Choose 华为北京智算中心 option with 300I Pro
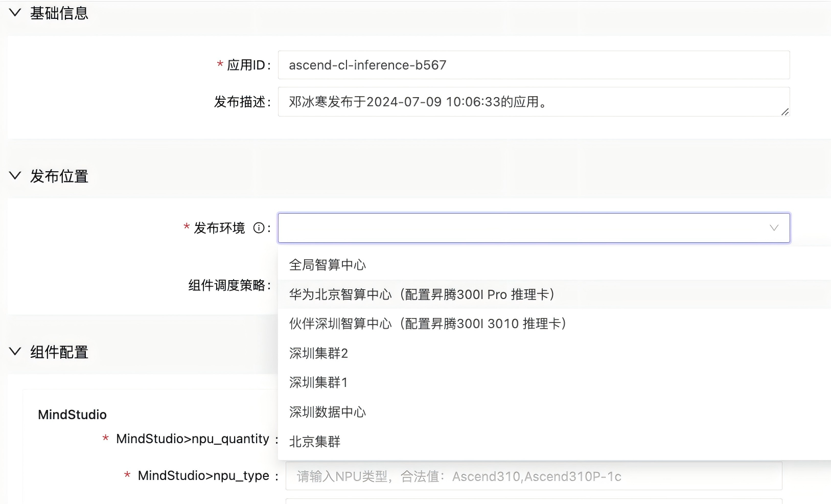 click(422, 294)
